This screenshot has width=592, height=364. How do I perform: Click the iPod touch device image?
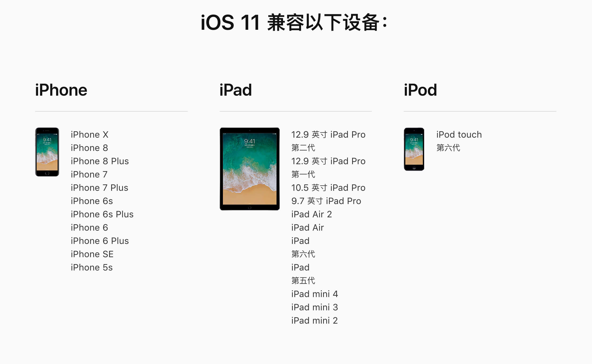[x=414, y=149]
